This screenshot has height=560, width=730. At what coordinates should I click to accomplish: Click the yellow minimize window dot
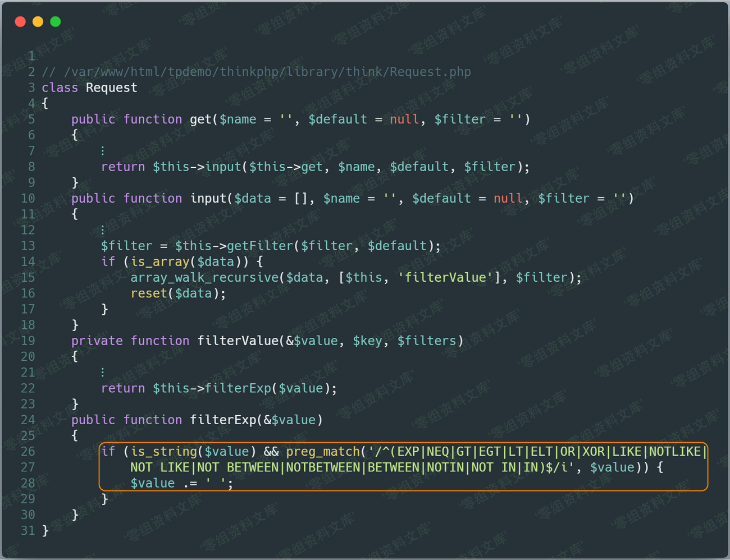(x=38, y=22)
